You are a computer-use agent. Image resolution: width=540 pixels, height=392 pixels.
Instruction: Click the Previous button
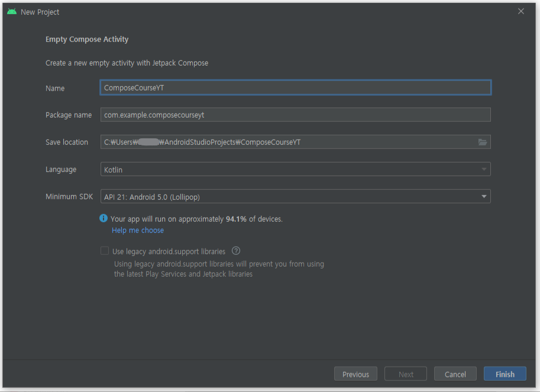tap(355, 373)
